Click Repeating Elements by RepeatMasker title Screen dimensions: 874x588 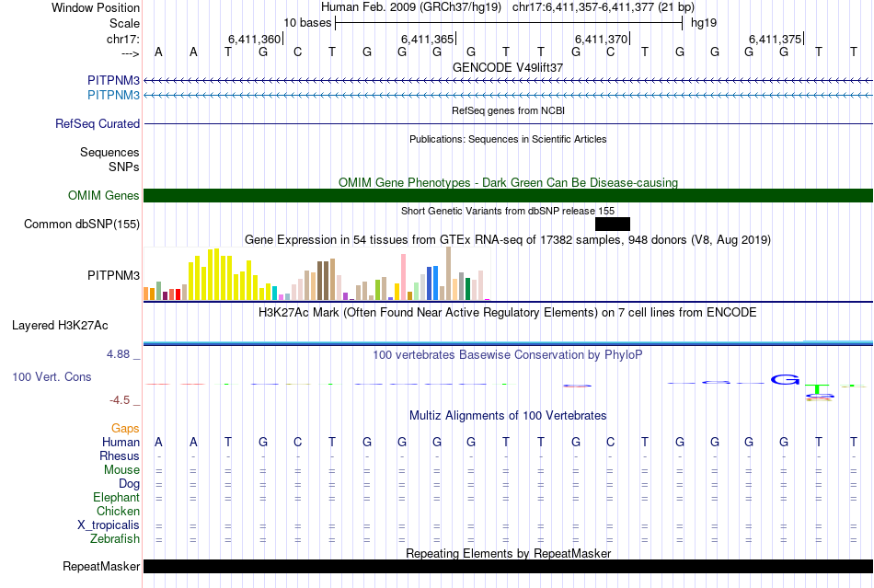point(508,553)
